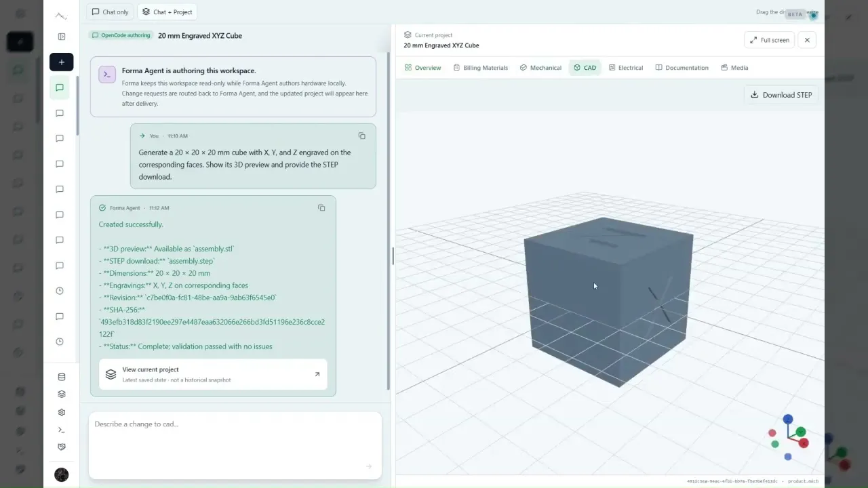Click the Status Complete validation line

(185, 346)
